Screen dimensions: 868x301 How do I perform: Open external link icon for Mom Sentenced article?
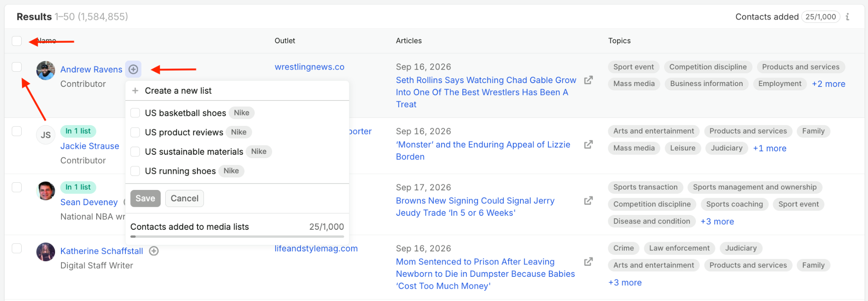(x=588, y=262)
